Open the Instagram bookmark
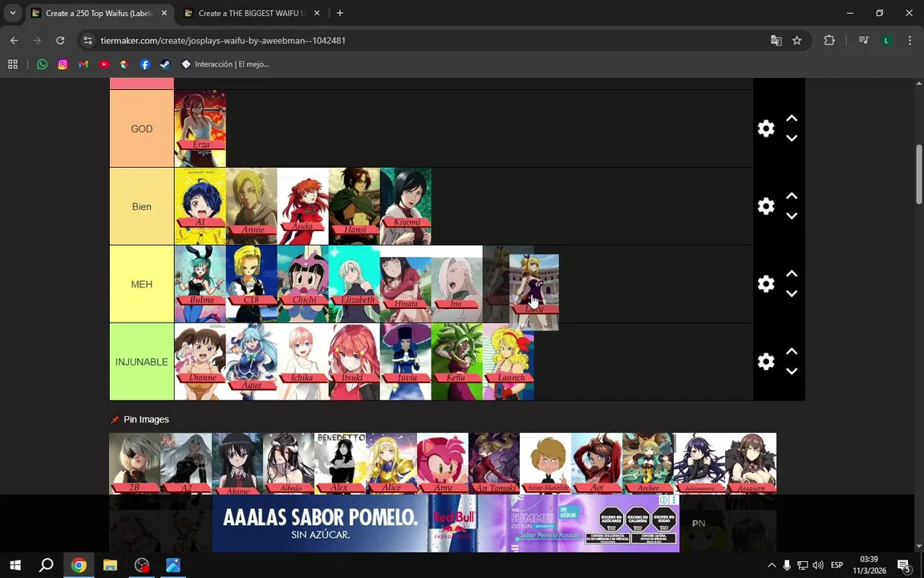 tap(63, 64)
